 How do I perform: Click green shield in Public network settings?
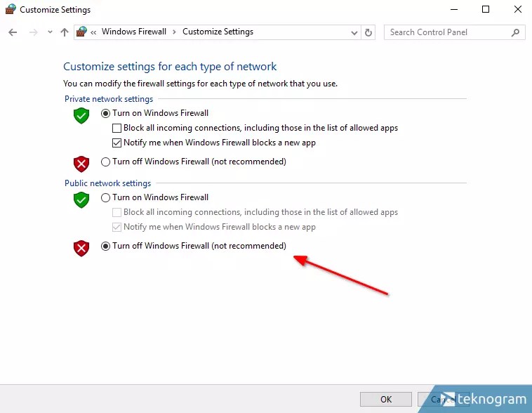81,199
